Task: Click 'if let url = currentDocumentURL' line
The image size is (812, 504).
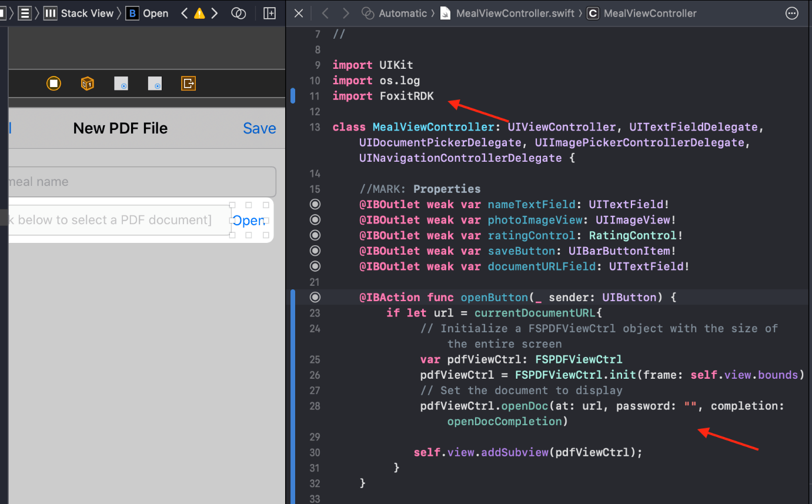Action: tap(494, 313)
